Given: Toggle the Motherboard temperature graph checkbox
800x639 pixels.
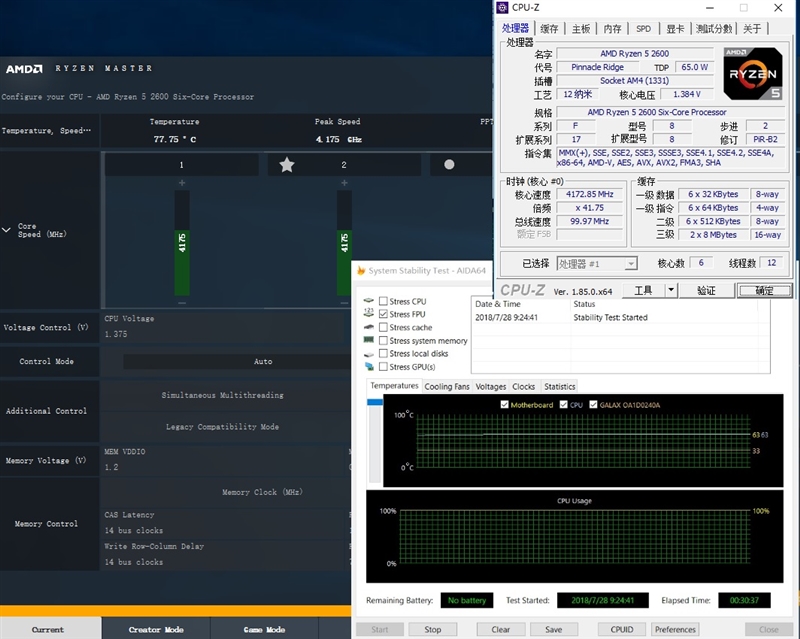Looking at the screenshot, I should [x=505, y=405].
